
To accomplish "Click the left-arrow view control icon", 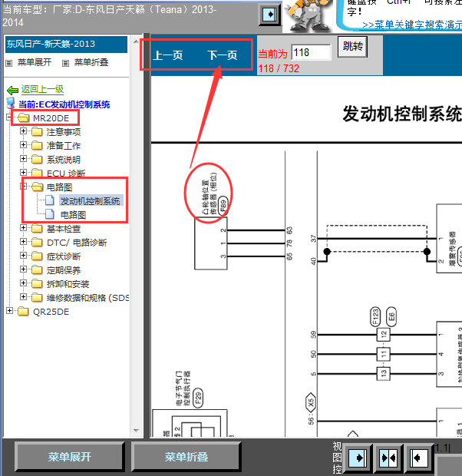I will click(419, 458).
